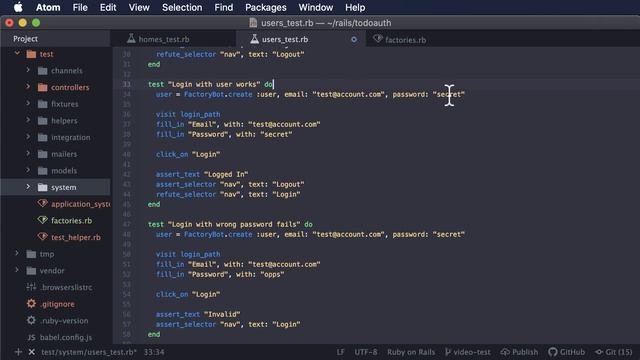This screenshot has width=640, height=360.
Task: Click the gem icon beside application_system file
Action: tap(42, 203)
